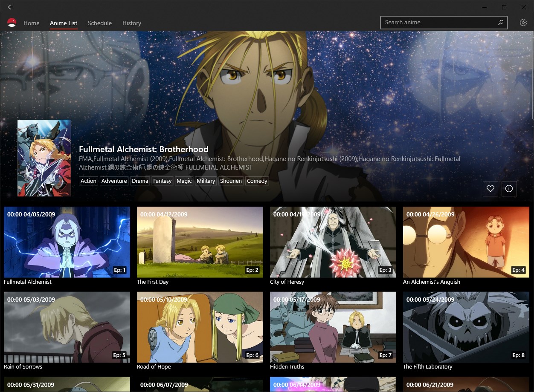Switch to the History tab

click(132, 23)
